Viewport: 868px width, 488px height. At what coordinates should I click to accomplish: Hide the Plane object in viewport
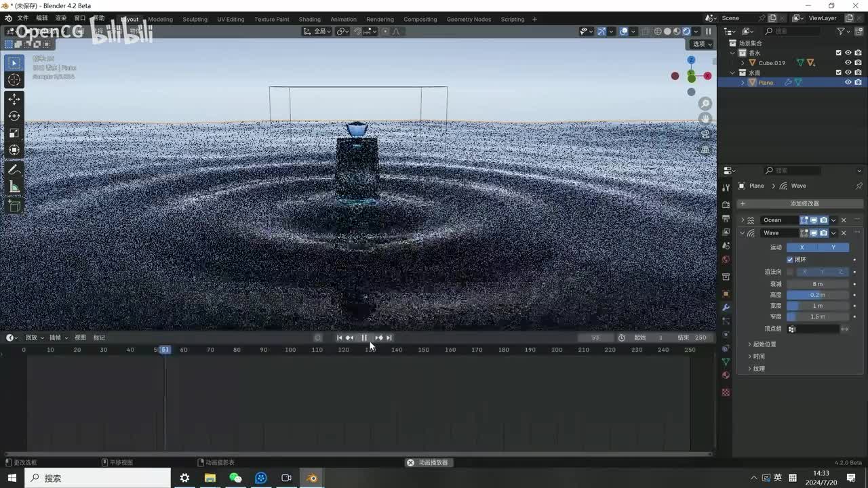pyautogui.click(x=848, y=83)
